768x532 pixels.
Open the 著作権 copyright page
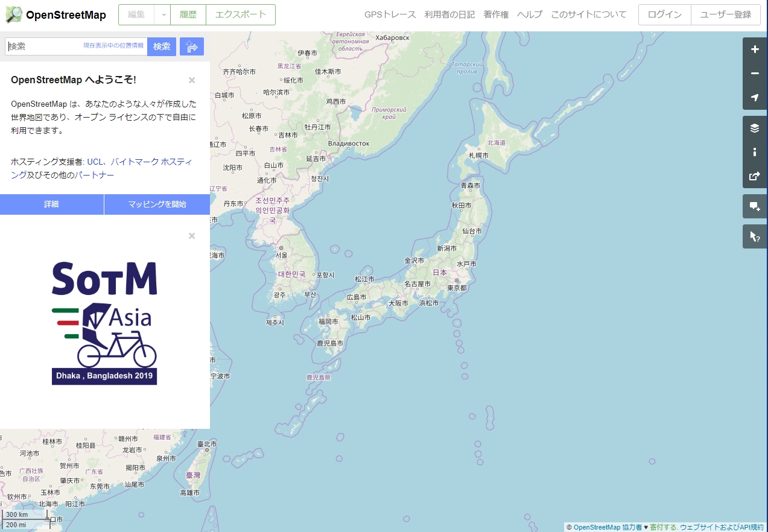coord(496,14)
